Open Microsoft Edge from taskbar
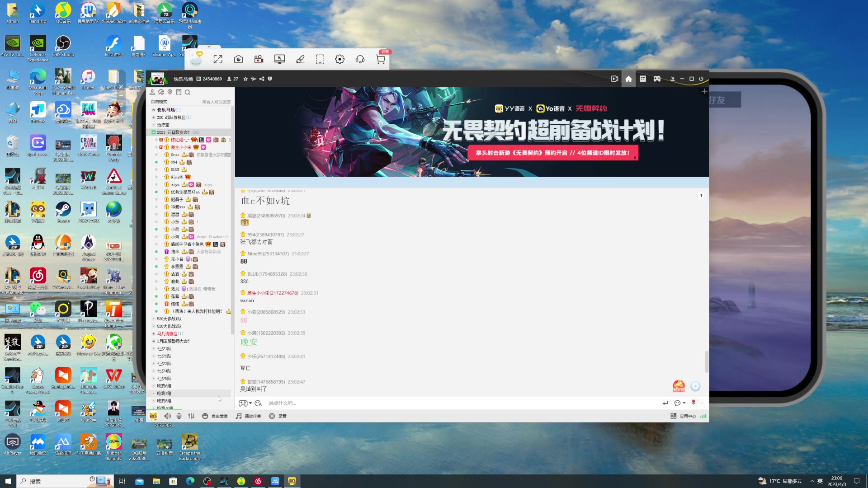 pos(190,481)
